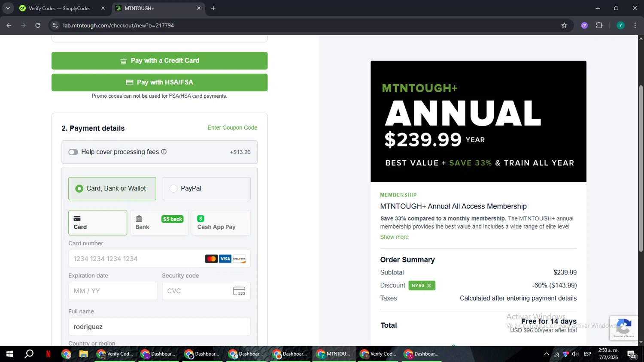Focus the Expiration date field
The width and height of the screenshot is (644, 362).
pyautogui.click(x=112, y=291)
